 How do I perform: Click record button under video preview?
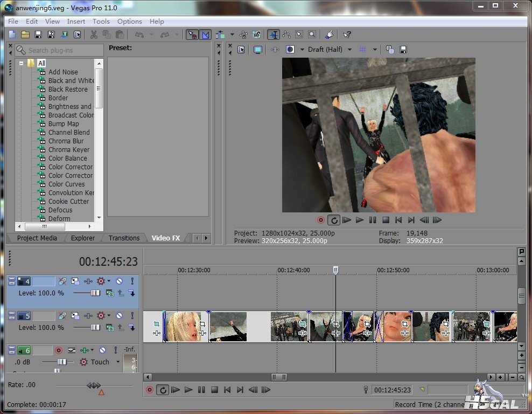(x=320, y=220)
